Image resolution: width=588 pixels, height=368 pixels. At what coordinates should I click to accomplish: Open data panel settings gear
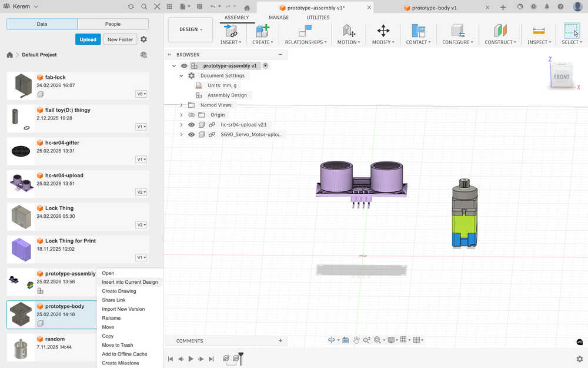coord(143,39)
